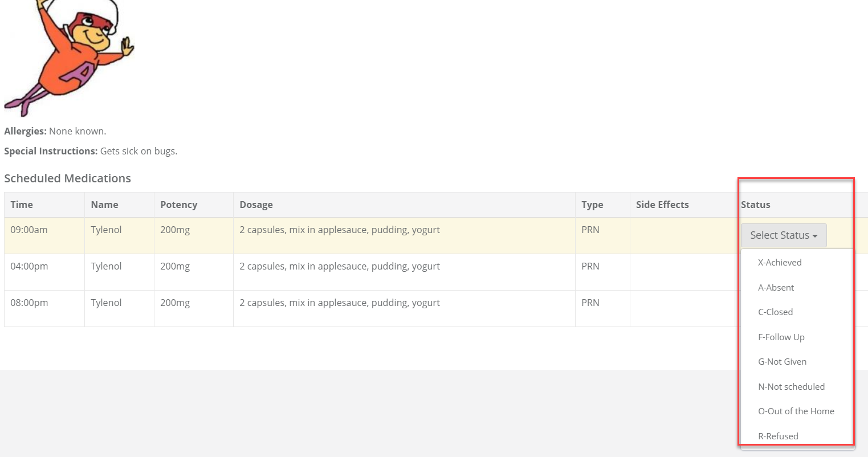Click the Dosage column header
Screen dimensions: 868x457
pyautogui.click(x=256, y=205)
